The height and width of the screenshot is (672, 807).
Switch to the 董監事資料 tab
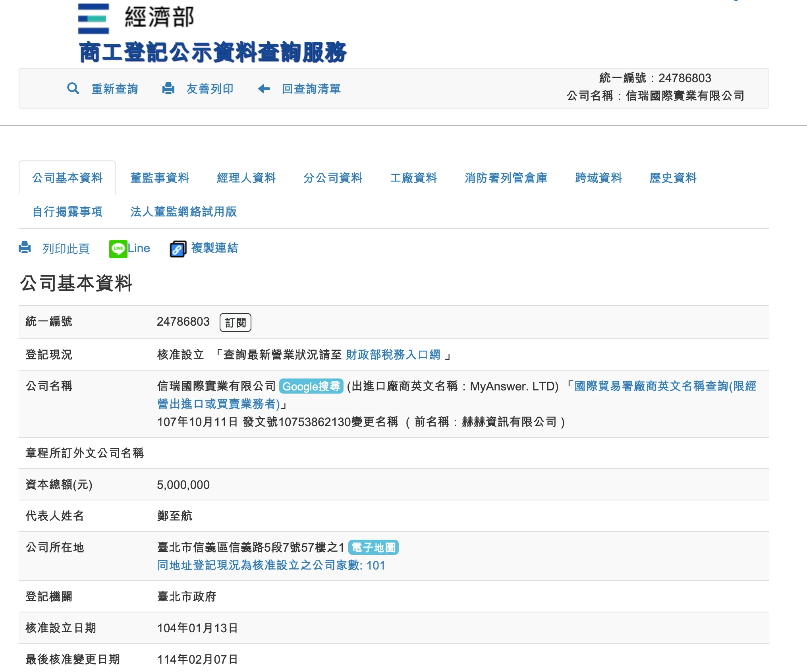click(x=160, y=178)
